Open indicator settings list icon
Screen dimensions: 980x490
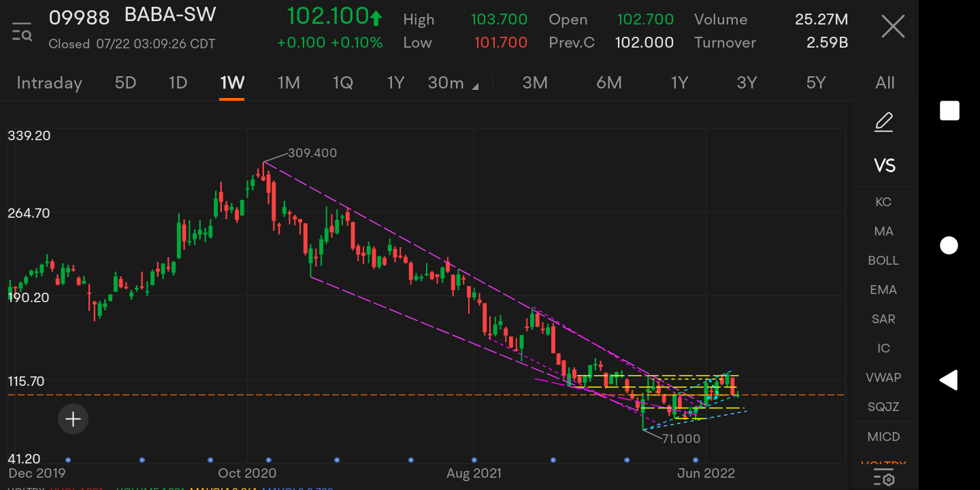[x=883, y=478]
